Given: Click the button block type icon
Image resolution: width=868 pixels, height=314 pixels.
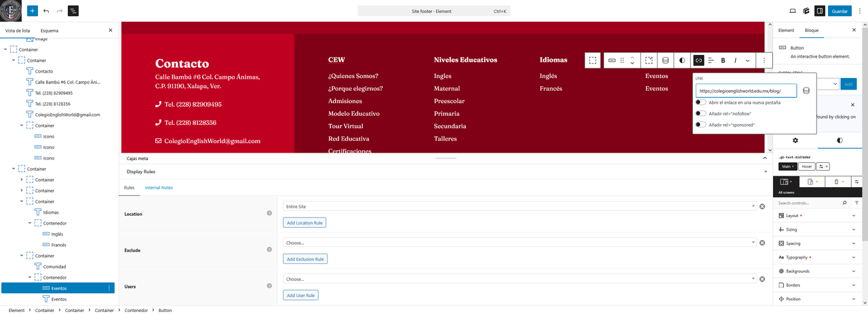Looking at the screenshot, I should 612,60.
